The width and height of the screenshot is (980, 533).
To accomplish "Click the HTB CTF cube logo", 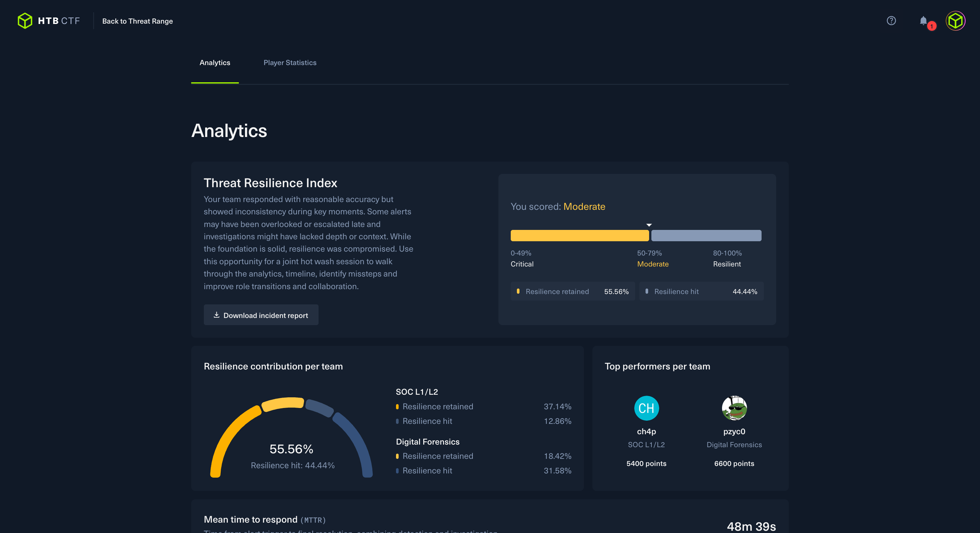I will 25,21.
